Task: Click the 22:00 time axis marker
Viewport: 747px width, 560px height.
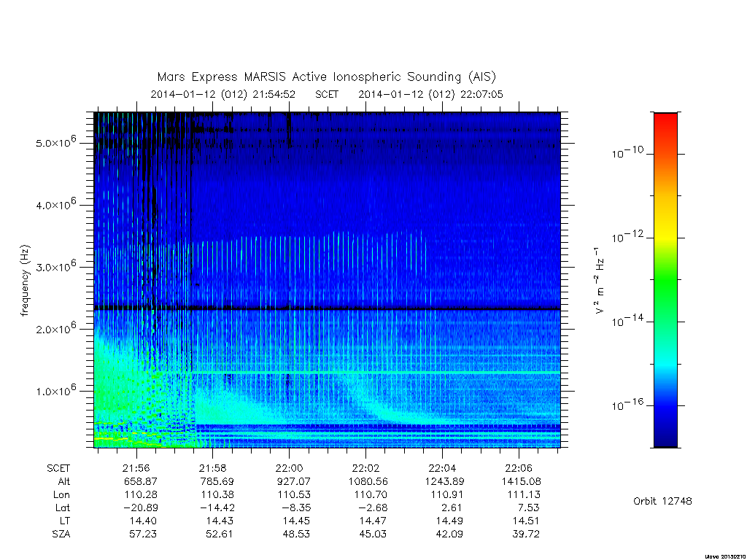Action: (289, 468)
